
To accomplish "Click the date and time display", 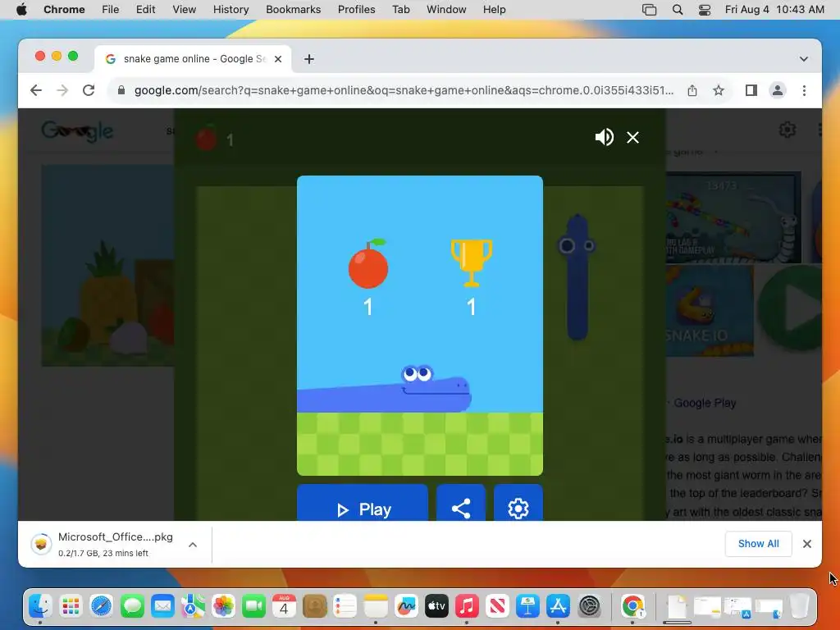I will pyautogui.click(x=774, y=10).
